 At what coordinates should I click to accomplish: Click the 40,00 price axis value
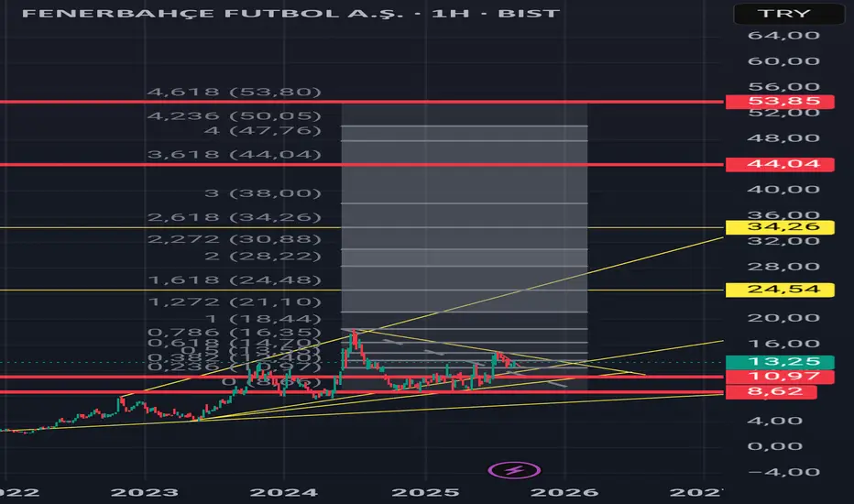tap(783, 190)
